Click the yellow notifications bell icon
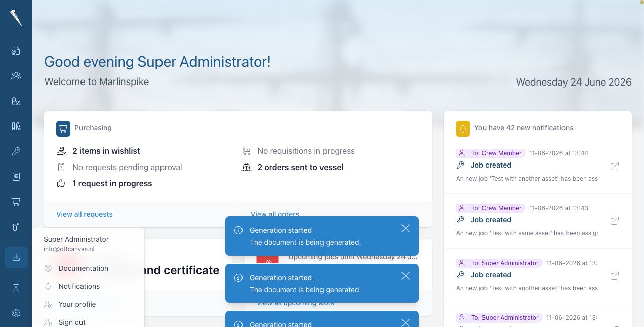 coord(463,129)
